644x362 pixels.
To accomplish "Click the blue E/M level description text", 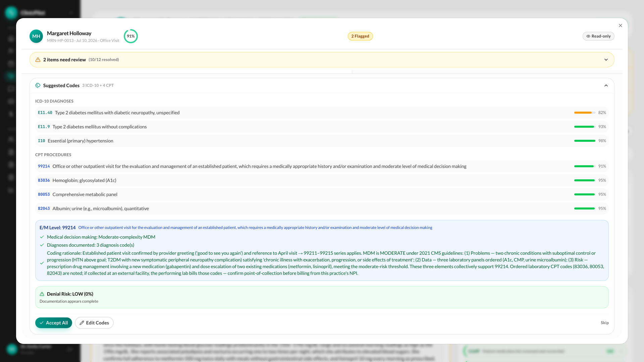I will click(x=255, y=228).
